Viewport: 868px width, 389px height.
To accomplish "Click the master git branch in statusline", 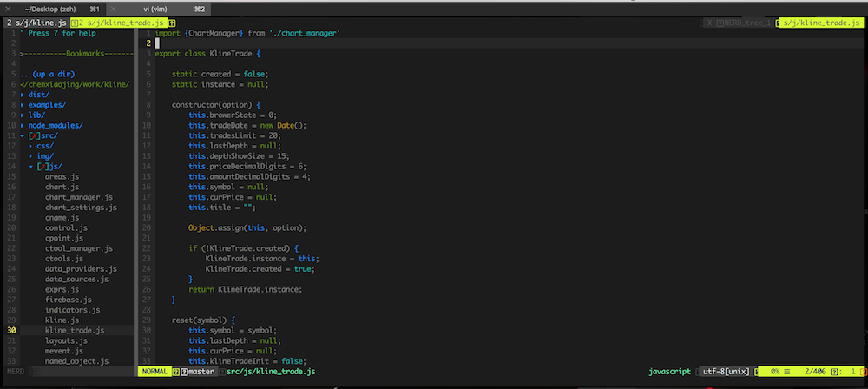I will pyautogui.click(x=201, y=372).
